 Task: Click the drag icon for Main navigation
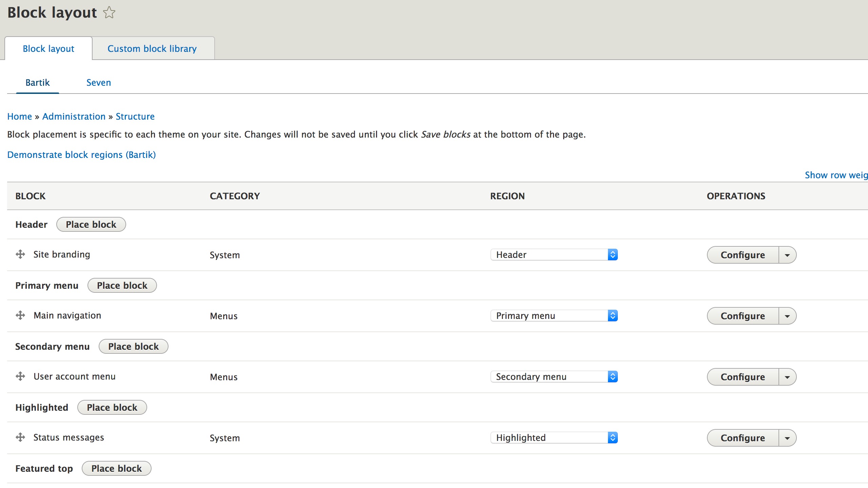pyautogui.click(x=20, y=316)
